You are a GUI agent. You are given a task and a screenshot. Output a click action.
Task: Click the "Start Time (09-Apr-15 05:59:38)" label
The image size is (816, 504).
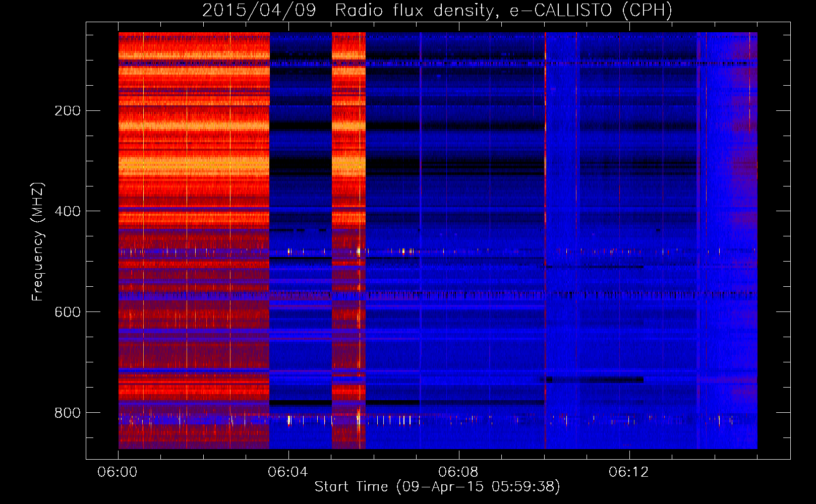437,487
